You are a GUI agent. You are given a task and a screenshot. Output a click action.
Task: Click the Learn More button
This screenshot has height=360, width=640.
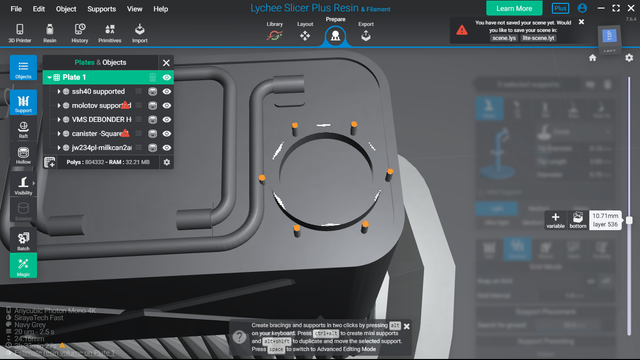click(x=514, y=8)
